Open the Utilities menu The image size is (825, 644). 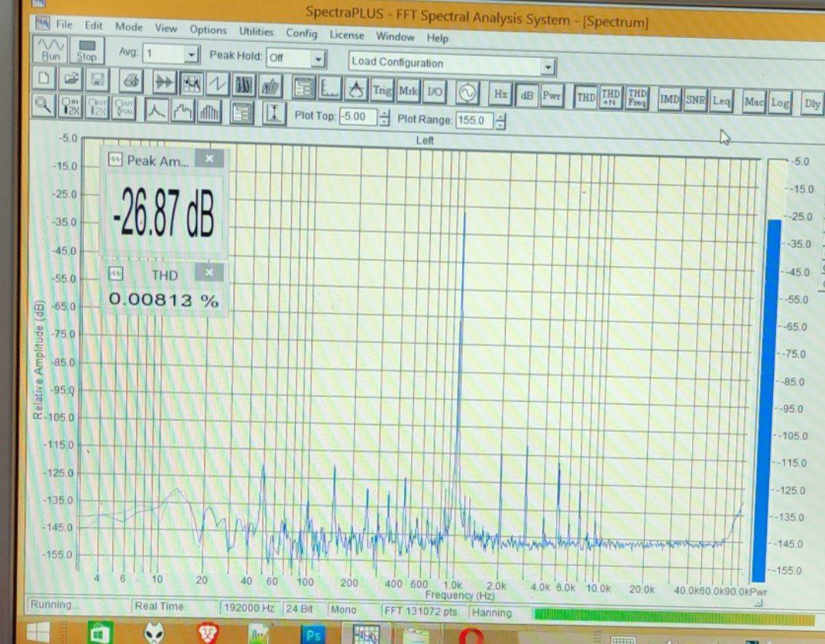coord(256,31)
